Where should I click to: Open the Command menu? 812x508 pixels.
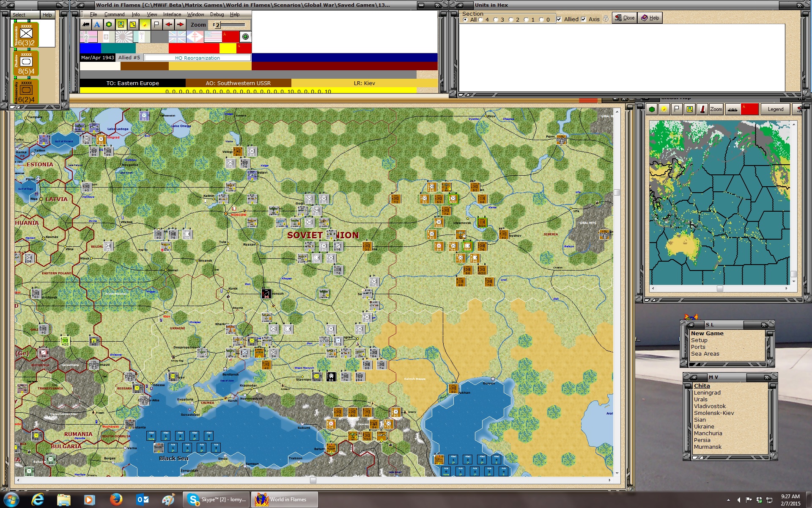coord(114,14)
